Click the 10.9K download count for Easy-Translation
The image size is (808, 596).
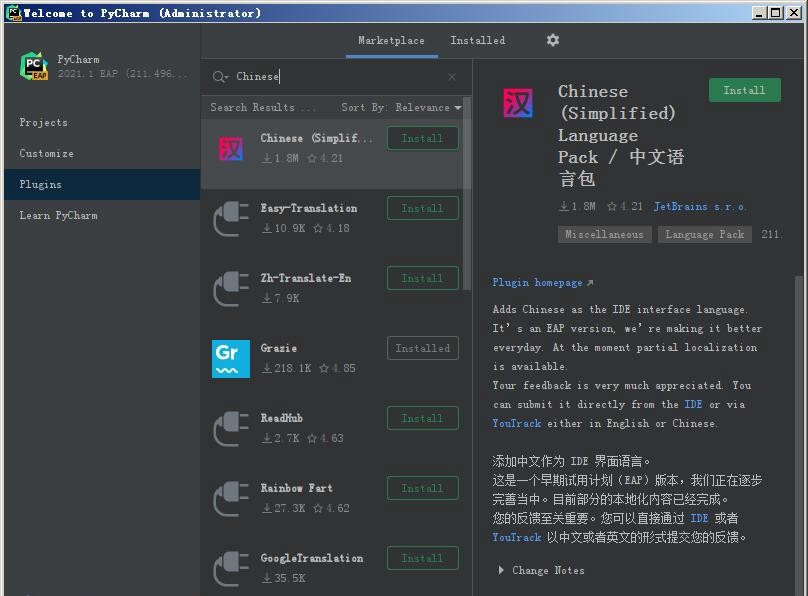[284, 228]
